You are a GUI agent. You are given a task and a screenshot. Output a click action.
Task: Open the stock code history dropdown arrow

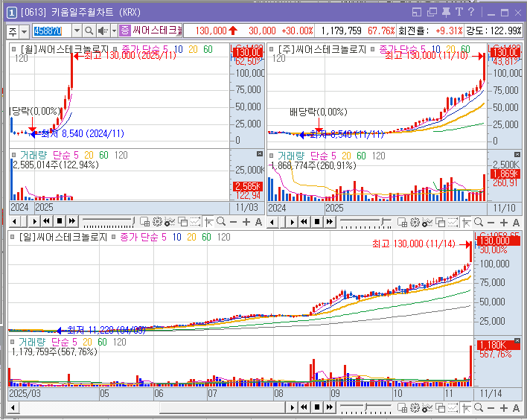77,31
